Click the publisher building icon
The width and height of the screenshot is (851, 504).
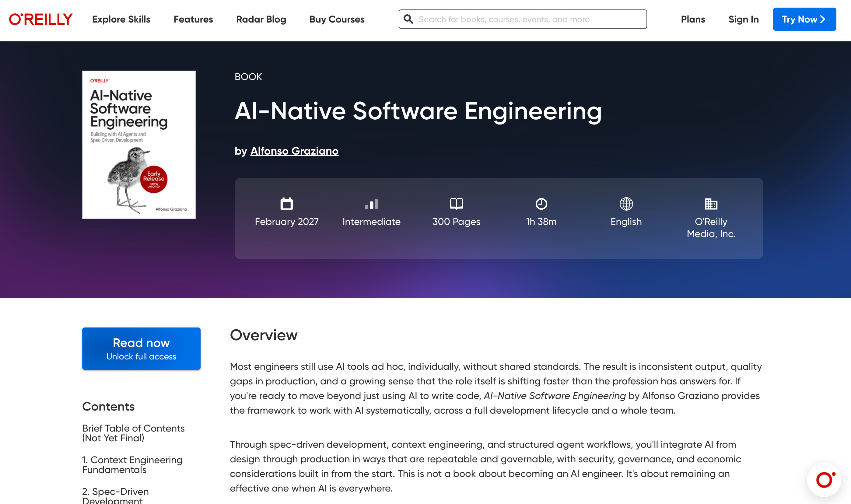(711, 204)
